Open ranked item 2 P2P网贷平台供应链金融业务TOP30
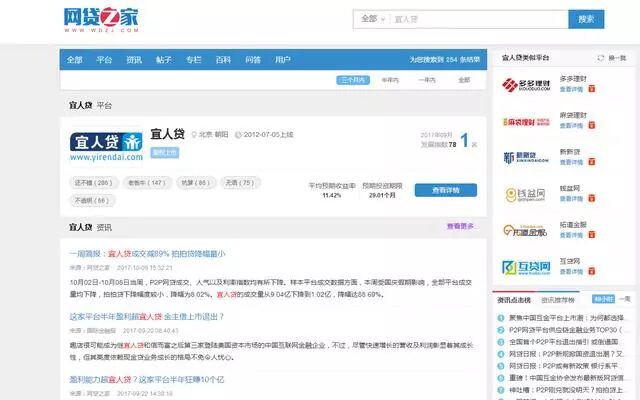The height and width of the screenshot is (400, 640). point(565,330)
